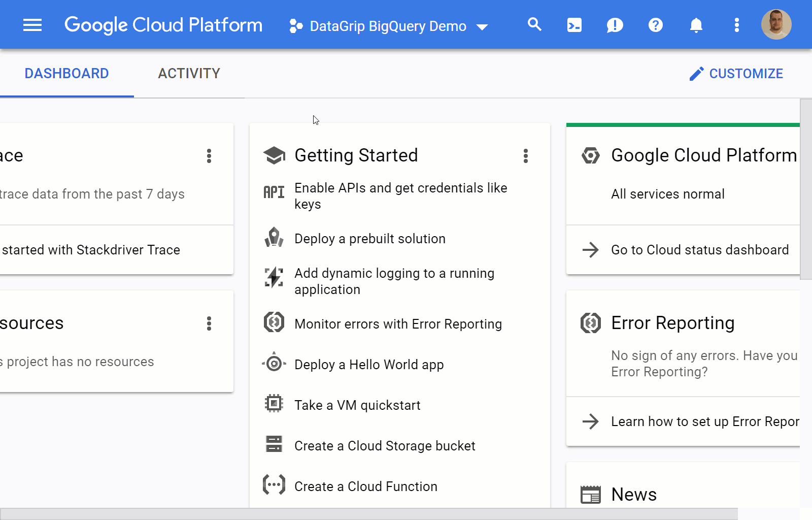
Task: Click the vertical scrollbar thumb
Action: pos(805,189)
